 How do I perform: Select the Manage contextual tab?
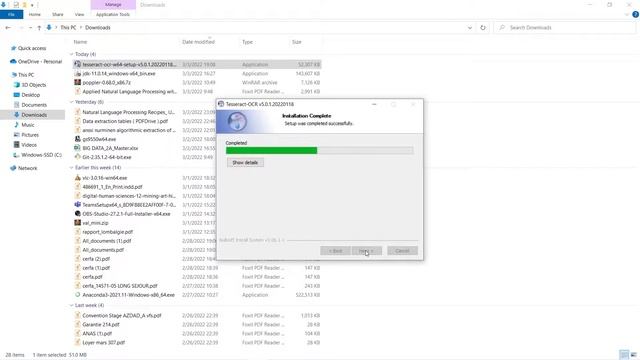point(113,4)
